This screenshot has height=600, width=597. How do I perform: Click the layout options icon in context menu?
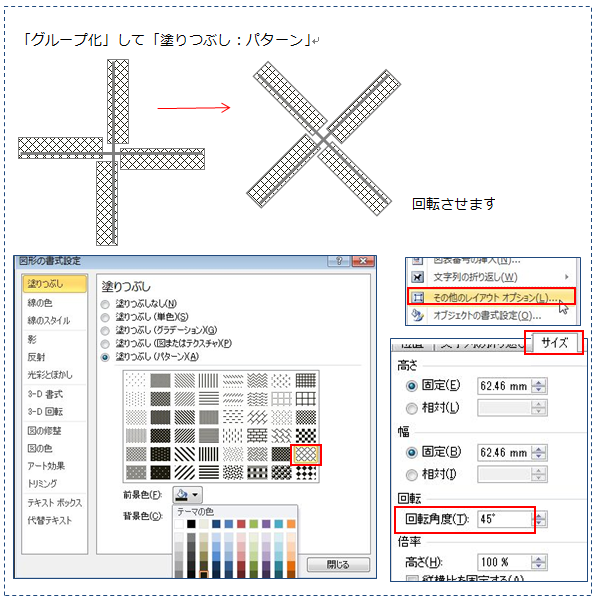[x=417, y=297]
